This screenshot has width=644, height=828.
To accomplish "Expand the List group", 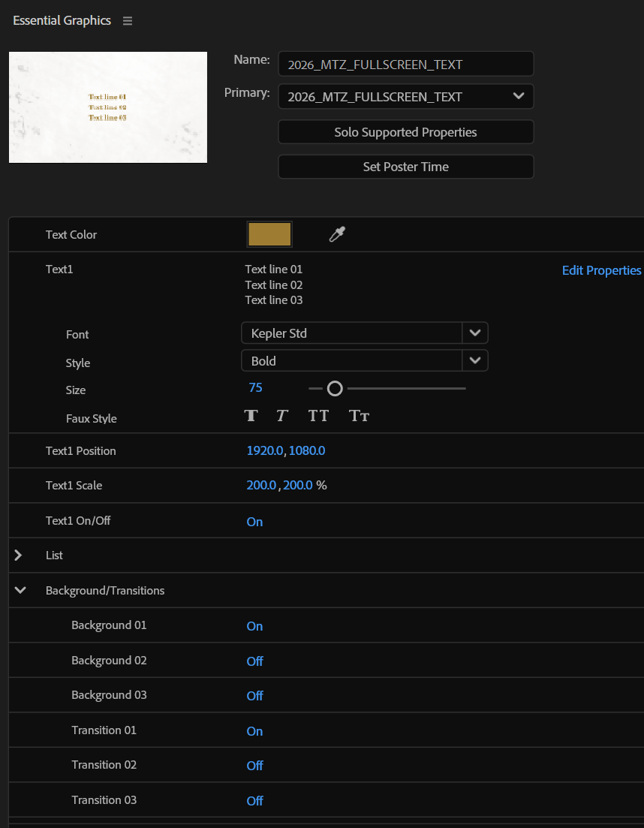I will click(19, 555).
